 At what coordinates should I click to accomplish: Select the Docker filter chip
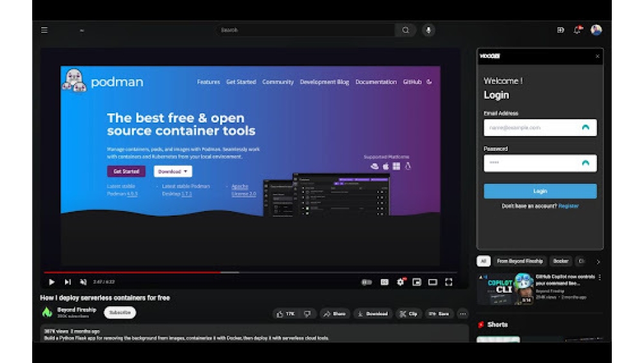(x=561, y=261)
